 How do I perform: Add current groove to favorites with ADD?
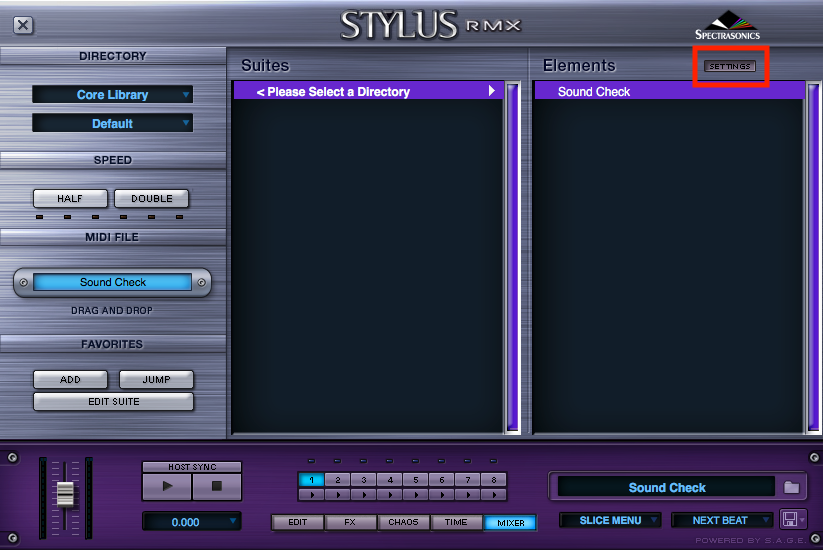(x=70, y=379)
